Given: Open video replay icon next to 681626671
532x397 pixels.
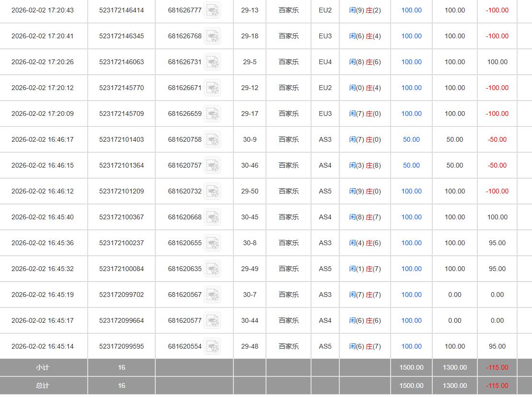Looking at the screenshot, I should [212, 88].
